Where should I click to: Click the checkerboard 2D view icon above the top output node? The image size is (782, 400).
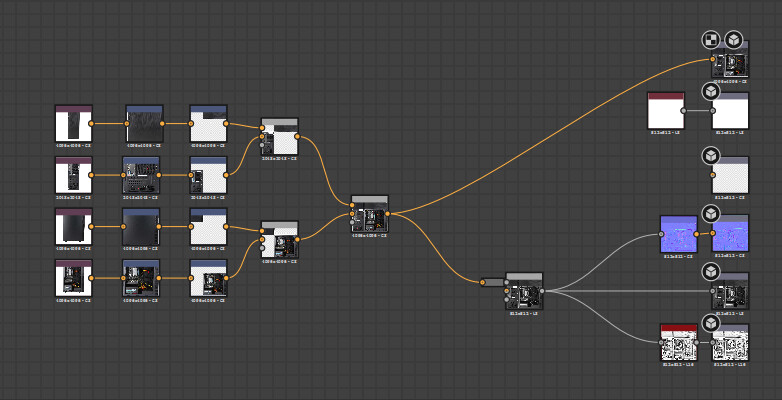point(710,39)
